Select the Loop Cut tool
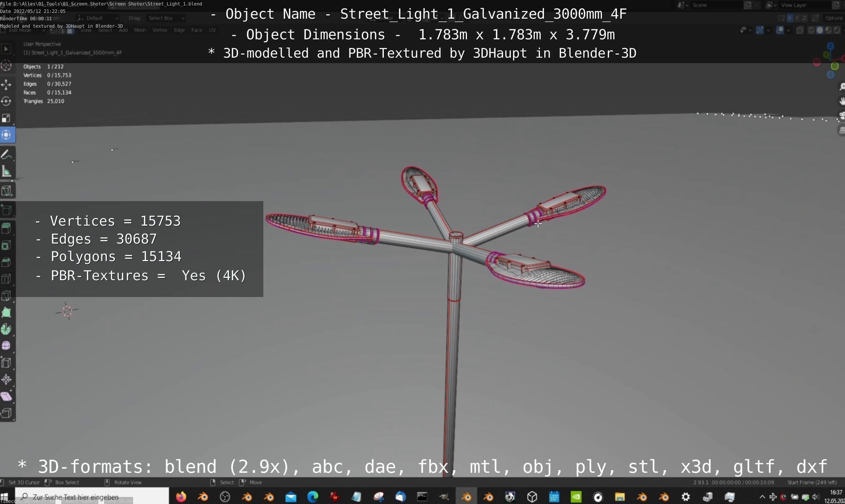The height and width of the screenshot is (504, 845). pos(6,279)
